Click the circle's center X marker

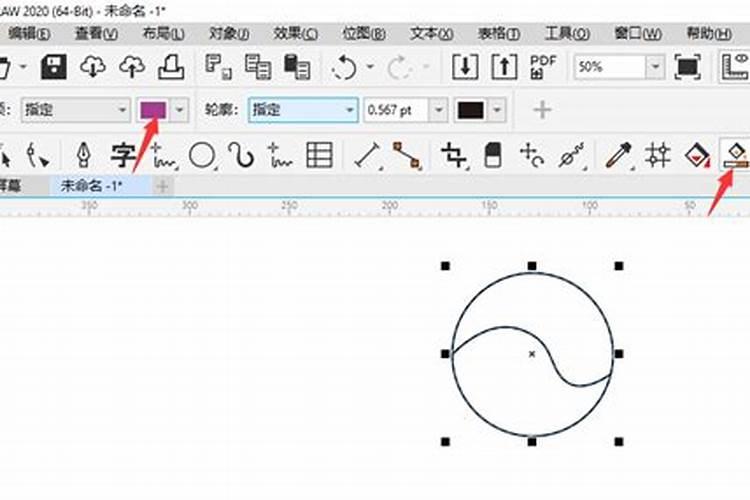tap(532, 354)
